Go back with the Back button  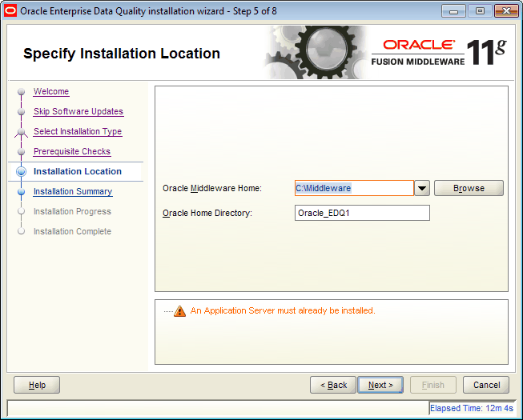[x=333, y=385]
